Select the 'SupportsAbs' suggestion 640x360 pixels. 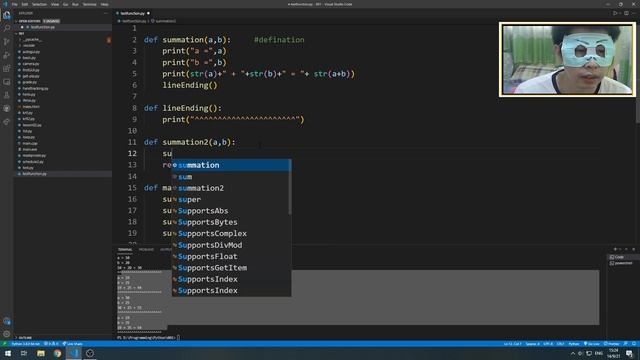tap(231, 211)
